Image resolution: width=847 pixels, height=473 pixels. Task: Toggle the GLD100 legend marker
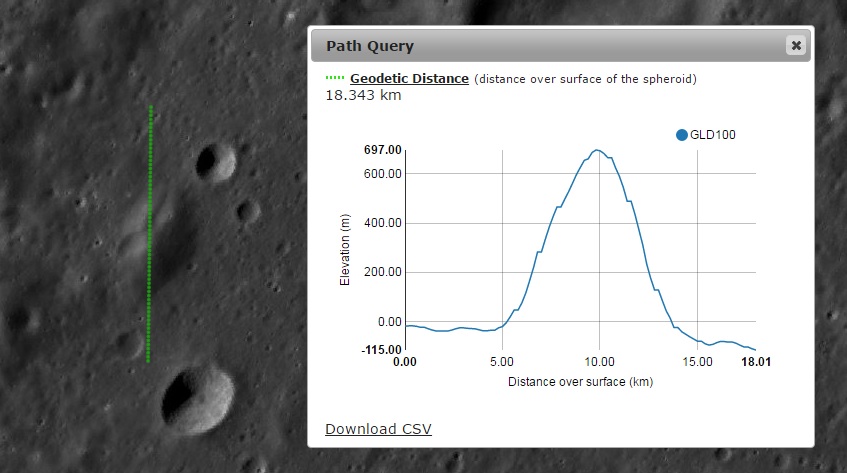682,135
